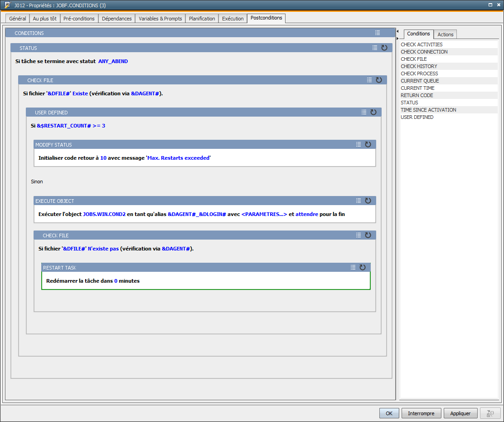Select RETURN CODE in the conditions list
504x422 pixels.
point(449,95)
